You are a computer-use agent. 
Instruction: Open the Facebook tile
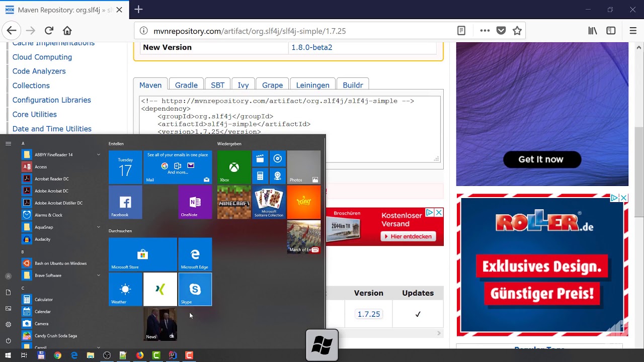(125, 202)
